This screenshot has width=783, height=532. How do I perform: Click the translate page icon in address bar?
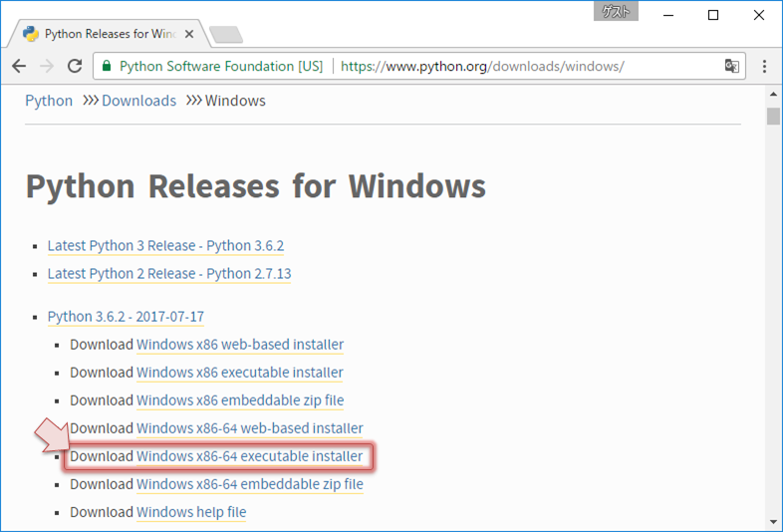[x=732, y=67]
